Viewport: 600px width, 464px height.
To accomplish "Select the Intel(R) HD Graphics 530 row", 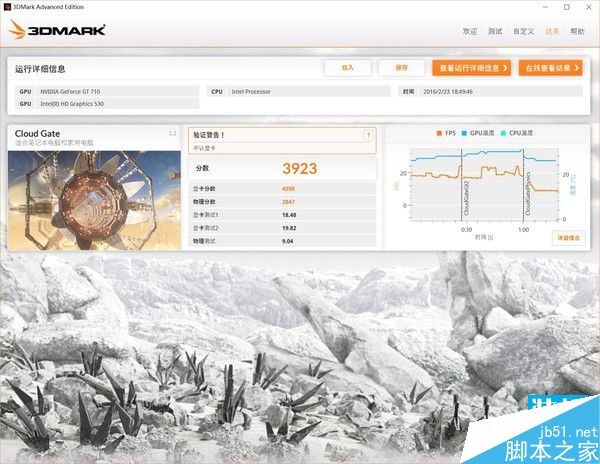I will tap(107, 104).
